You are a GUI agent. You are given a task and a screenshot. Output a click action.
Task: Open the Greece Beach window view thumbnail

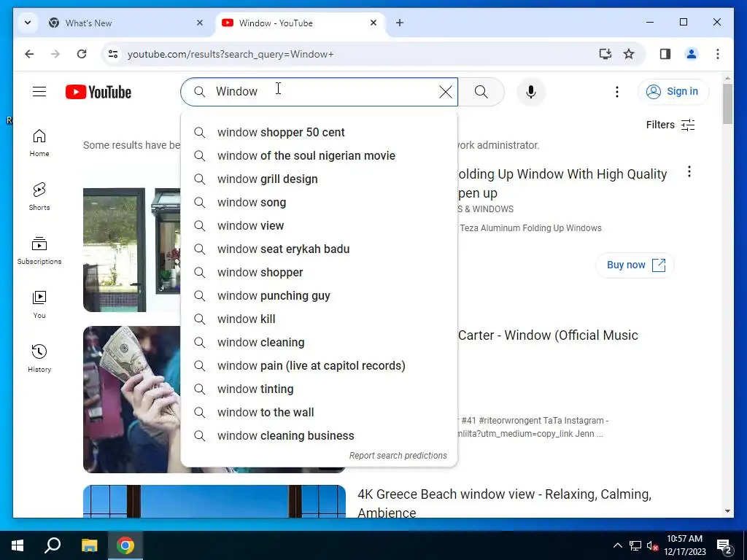pos(214,501)
